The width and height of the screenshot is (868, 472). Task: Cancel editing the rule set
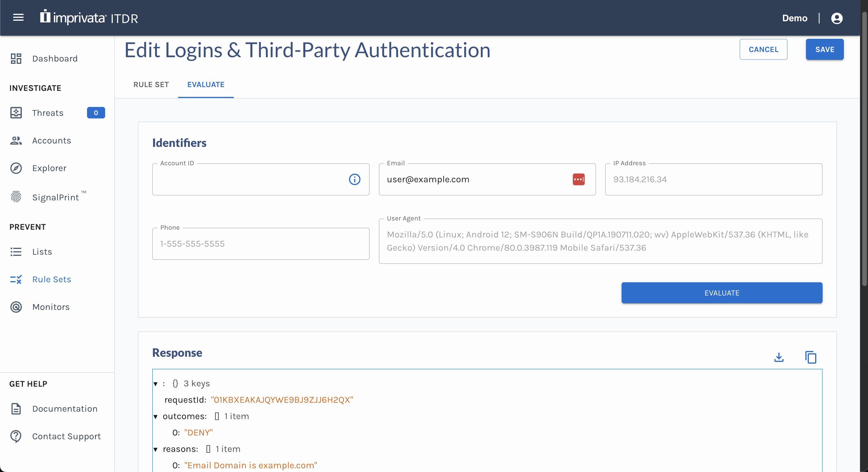(763, 49)
